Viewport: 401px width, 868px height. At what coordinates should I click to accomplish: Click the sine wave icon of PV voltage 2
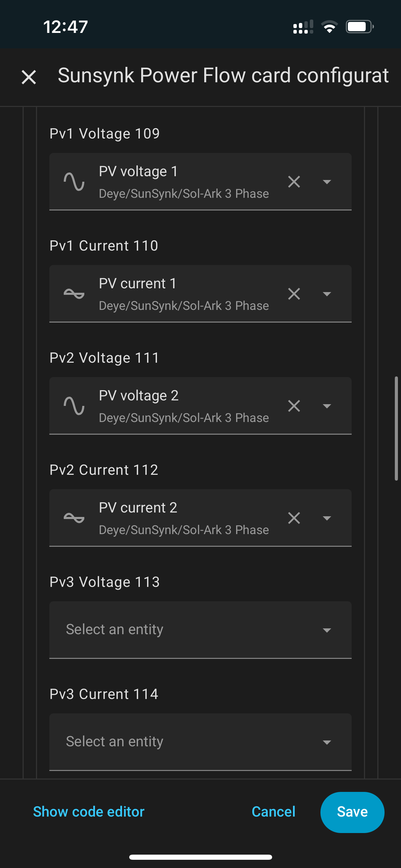pos(74,406)
